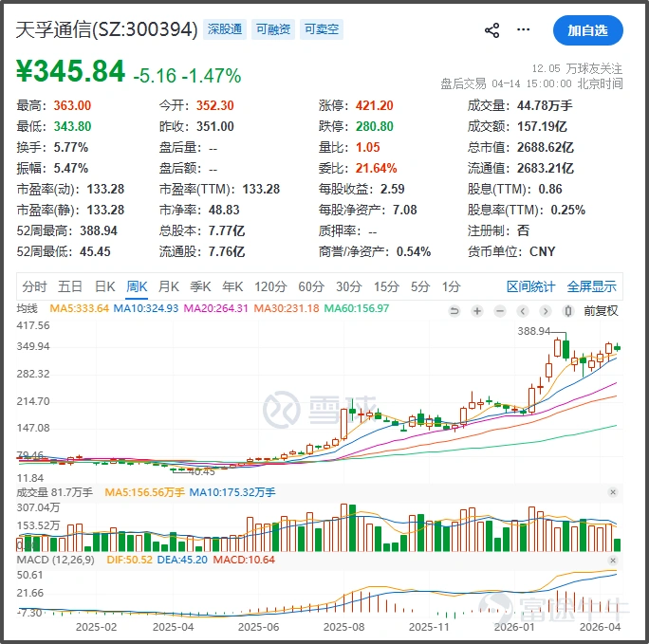Viewport: 649px width, 644px height.
Task: Click the 成交量 81.7万手 label
Action: pos(55,492)
